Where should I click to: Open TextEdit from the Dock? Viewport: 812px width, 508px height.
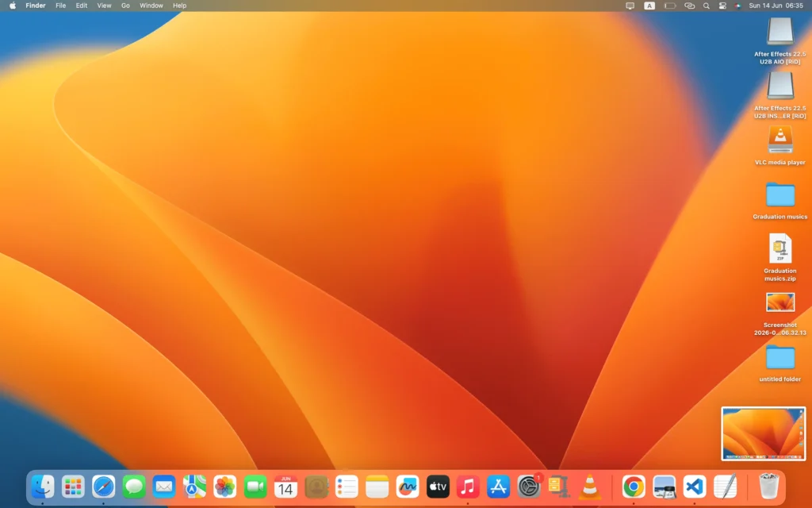click(x=725, y=487)
